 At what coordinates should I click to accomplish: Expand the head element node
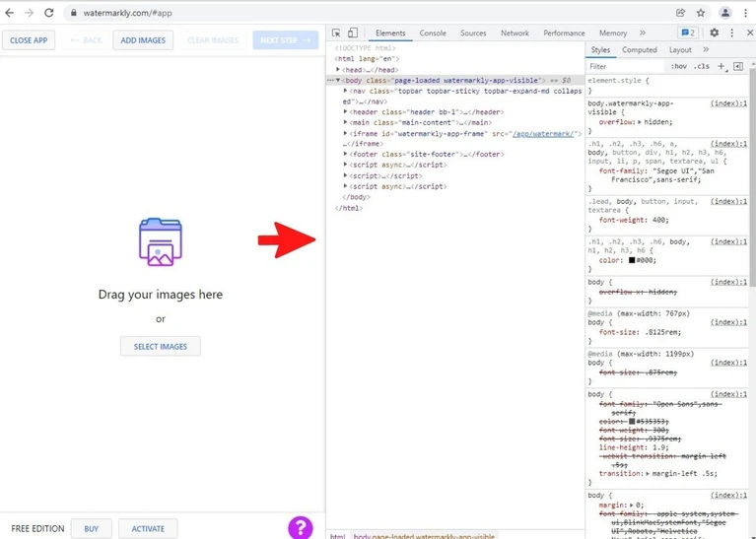coord(338,69)
